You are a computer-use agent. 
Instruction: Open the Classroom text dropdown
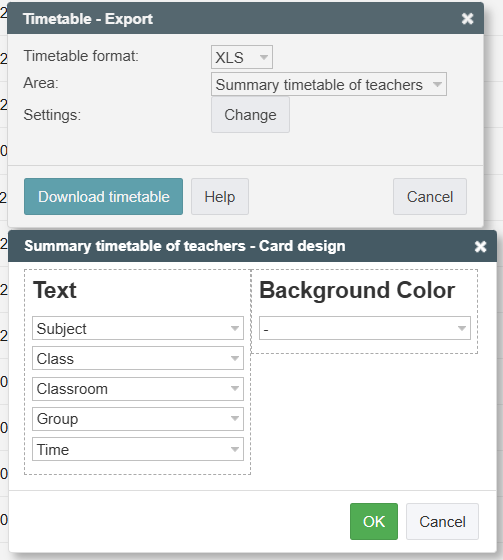click(x=138, y=389)
